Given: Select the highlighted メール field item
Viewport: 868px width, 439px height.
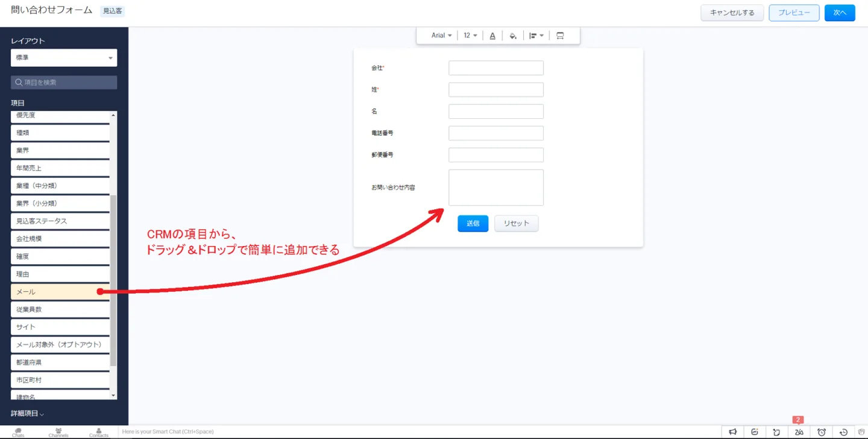Looking at the screenshot, I should coord(60,292).
